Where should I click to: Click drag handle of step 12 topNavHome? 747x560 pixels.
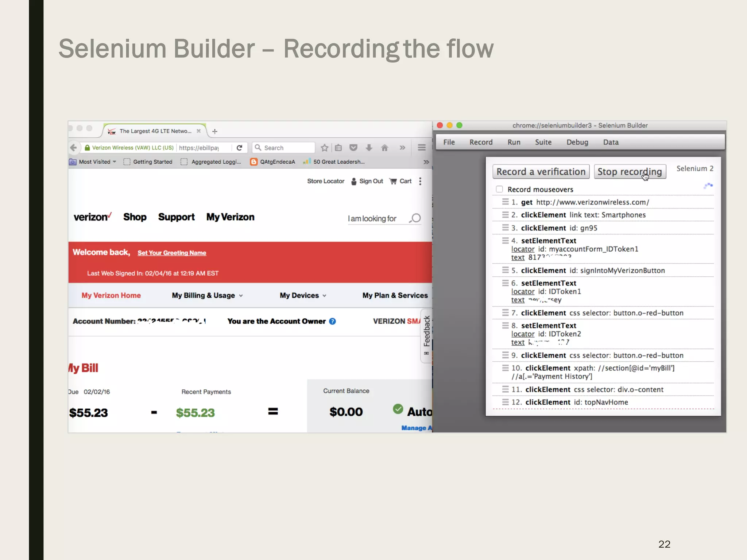pyautogui.click(x=505, y=402)
